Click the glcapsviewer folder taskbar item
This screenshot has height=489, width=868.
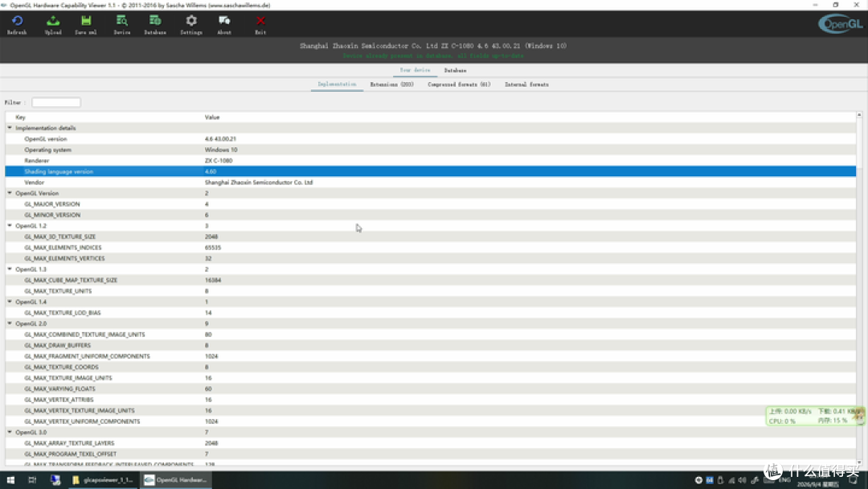point(104,480)
